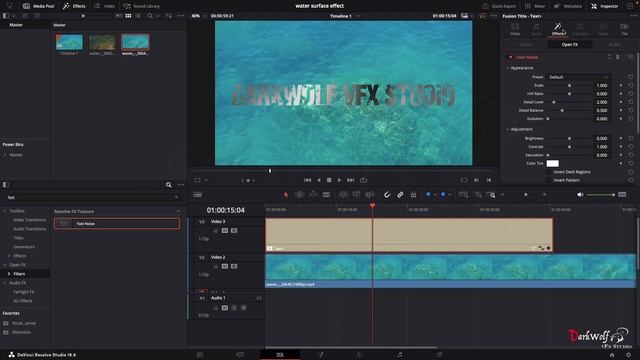The image size is (640, 360).
Task: Open the Media Pool panel
Action: click(x=39, y=6)
